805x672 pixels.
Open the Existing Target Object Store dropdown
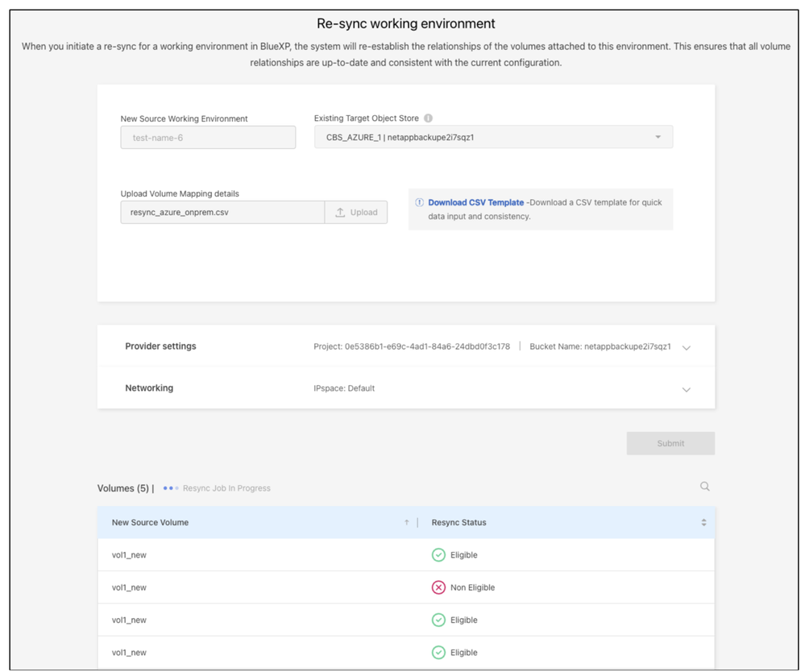493,137
